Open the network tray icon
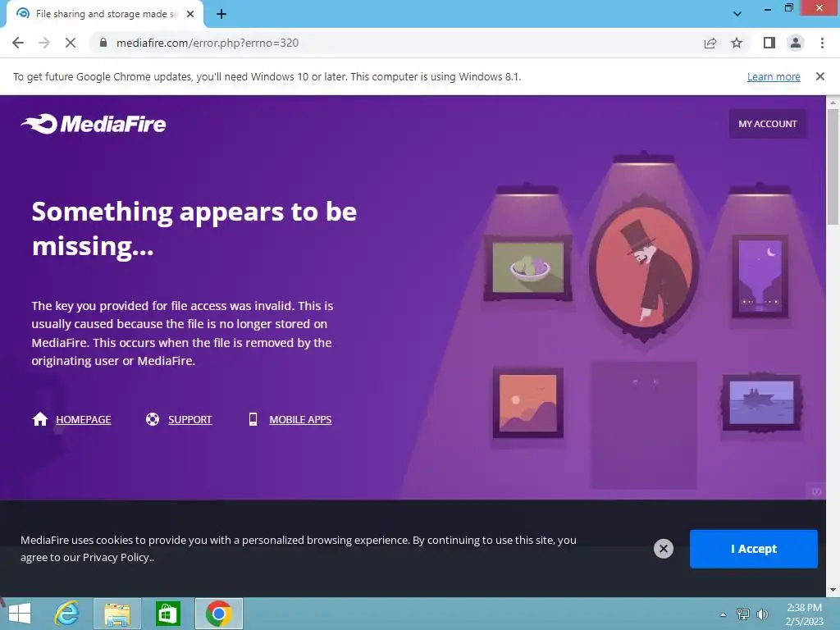This screenshot has height=630, width=840. [743, 614]
